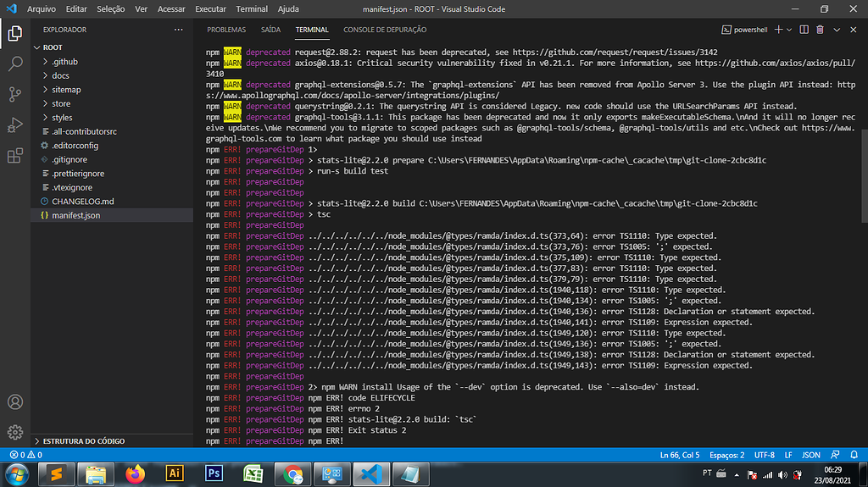Image resolution: width=868 pixels, height=487 pixels.
Task: Open system tray volume icon
Action: 782,475
